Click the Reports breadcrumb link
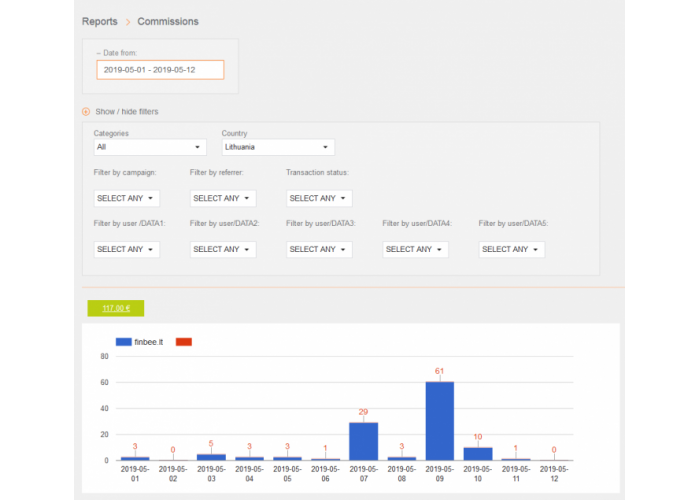 (x=100, y=21)
